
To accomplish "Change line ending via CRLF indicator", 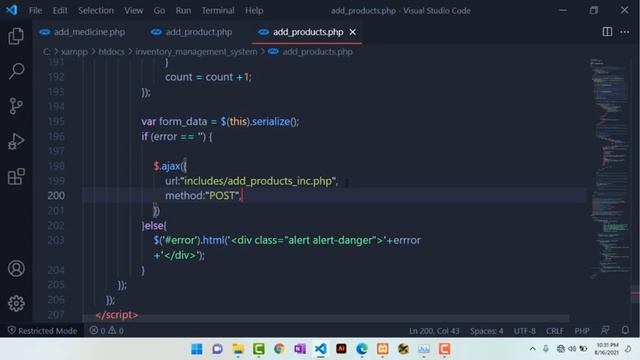I will click(x=555, y=331).
